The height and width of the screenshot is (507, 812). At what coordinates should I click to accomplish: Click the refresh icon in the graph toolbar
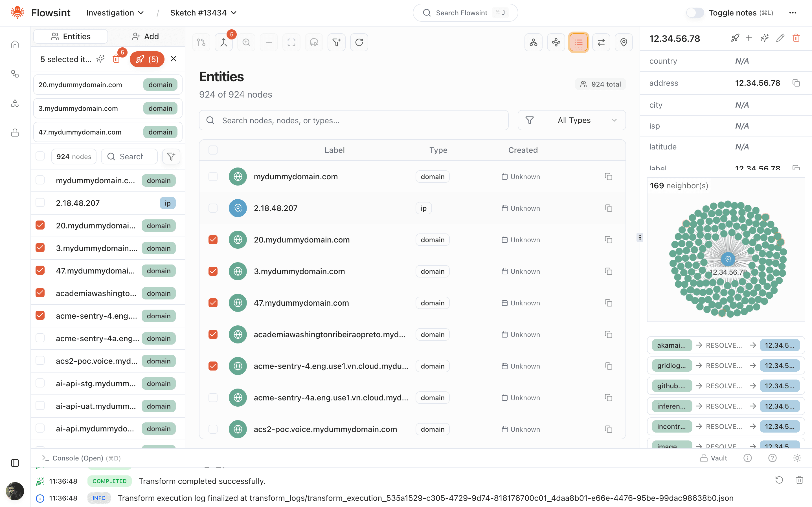[x=359, y=42]
